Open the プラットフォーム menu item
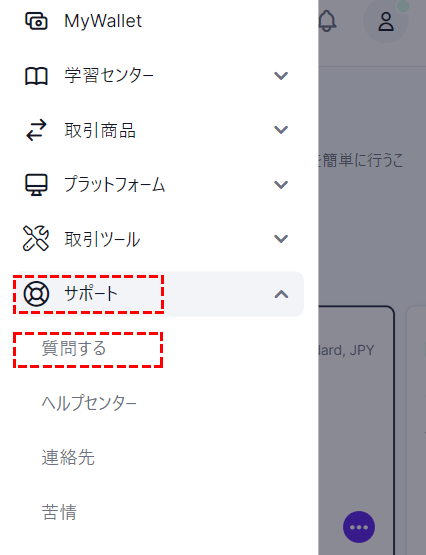The width and height of the screenshot is (426, 555). pos(115,185)
